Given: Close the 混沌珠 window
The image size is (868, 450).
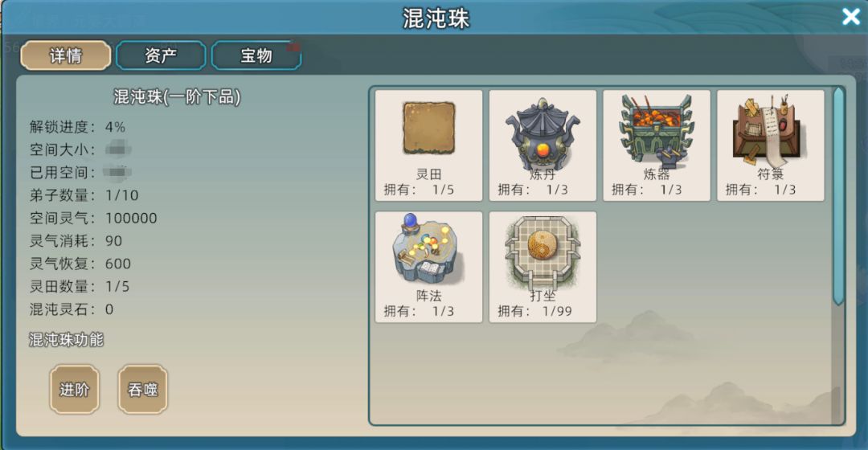Looking at the screenshot, I should [x=851, y=17].
